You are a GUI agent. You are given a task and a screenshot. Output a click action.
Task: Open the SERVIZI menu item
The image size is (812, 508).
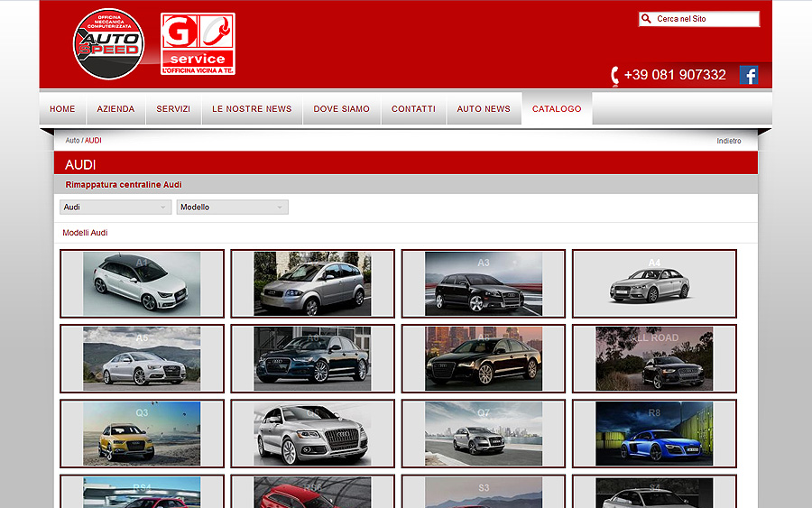click(173, 109)
